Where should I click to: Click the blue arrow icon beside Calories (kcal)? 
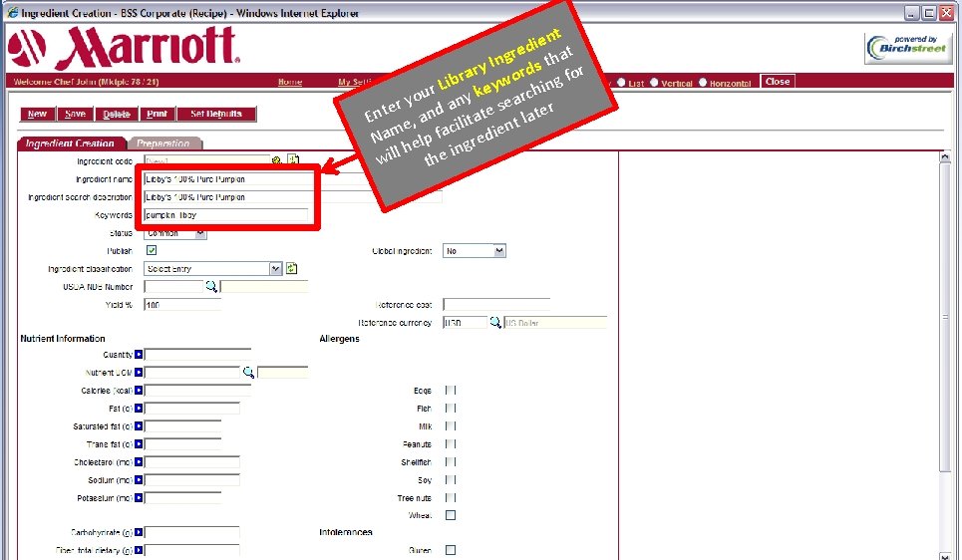139,390
